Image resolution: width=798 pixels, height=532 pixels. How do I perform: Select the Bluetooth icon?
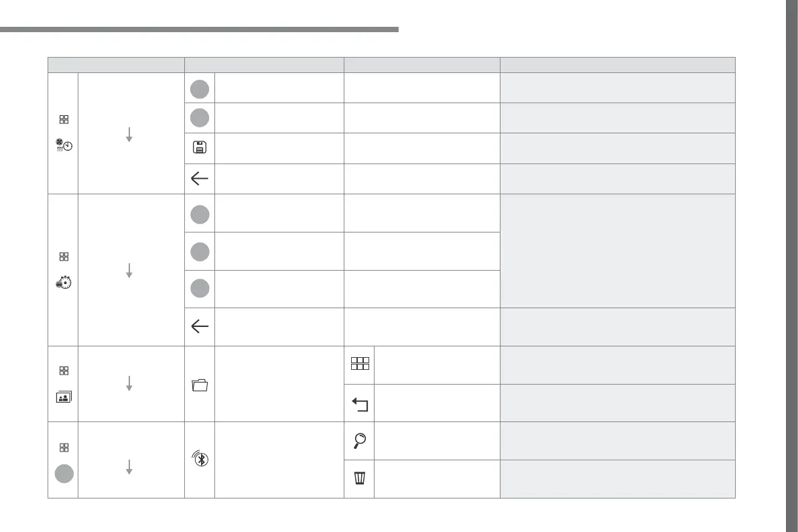[x=200, y=460]
